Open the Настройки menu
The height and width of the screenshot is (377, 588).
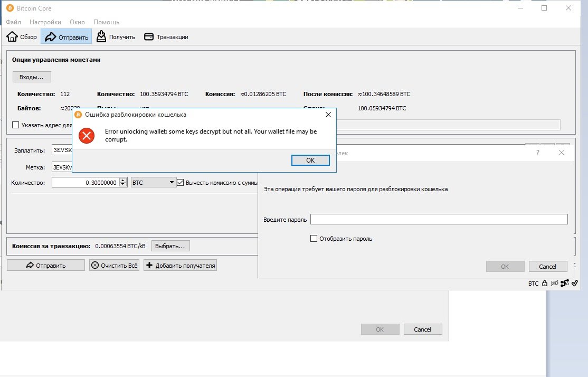click(x=45, y=22)
